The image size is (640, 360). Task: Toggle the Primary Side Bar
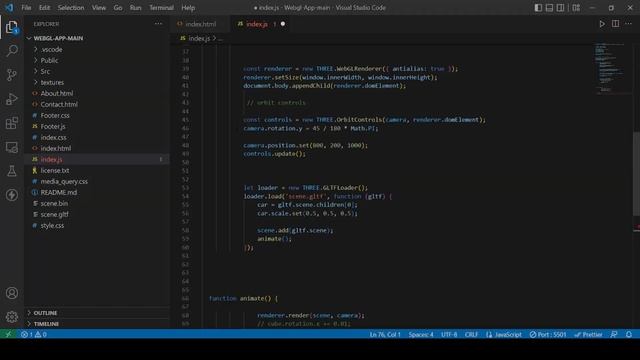(x=538, y=8)
